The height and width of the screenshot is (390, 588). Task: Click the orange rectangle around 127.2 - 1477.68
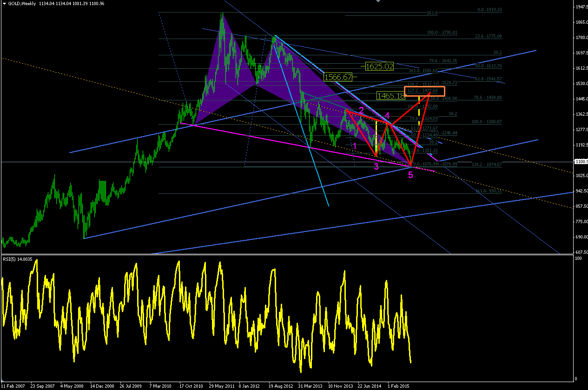coord(424,91)
